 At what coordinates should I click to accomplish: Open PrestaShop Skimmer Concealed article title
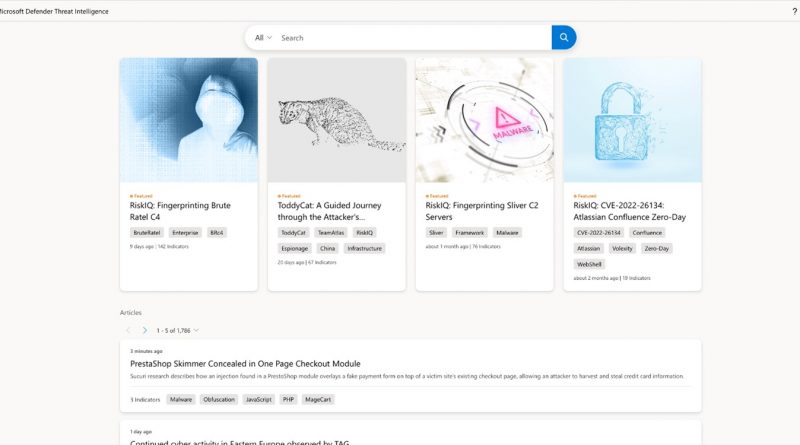(x=245, y=363)
